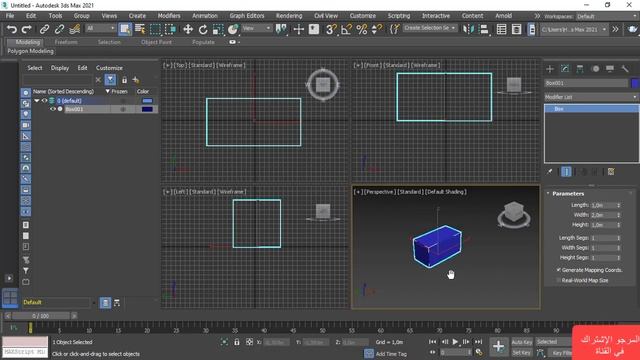Activate the Unlink Selection tool
640x360 pixels.
(x=59, y=29)
